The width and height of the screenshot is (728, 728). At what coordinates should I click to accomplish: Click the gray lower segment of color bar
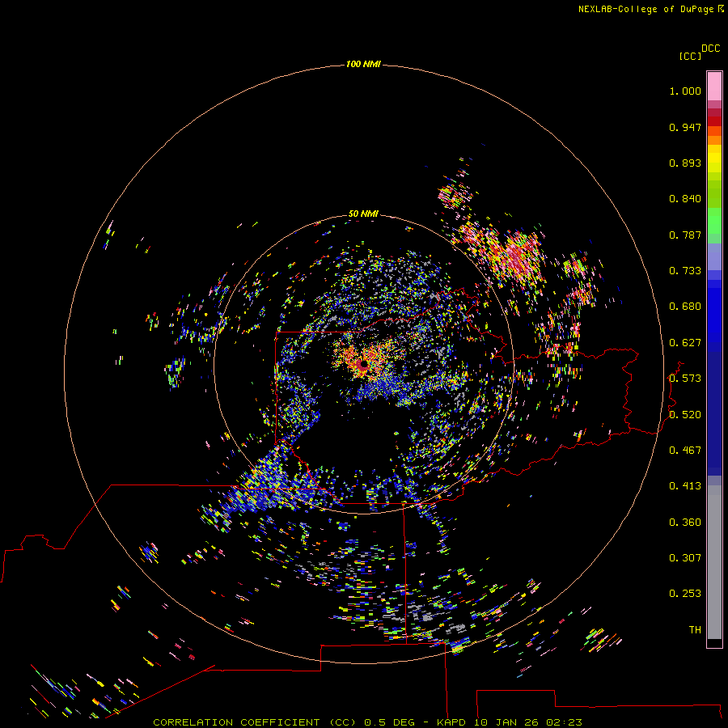714,562
